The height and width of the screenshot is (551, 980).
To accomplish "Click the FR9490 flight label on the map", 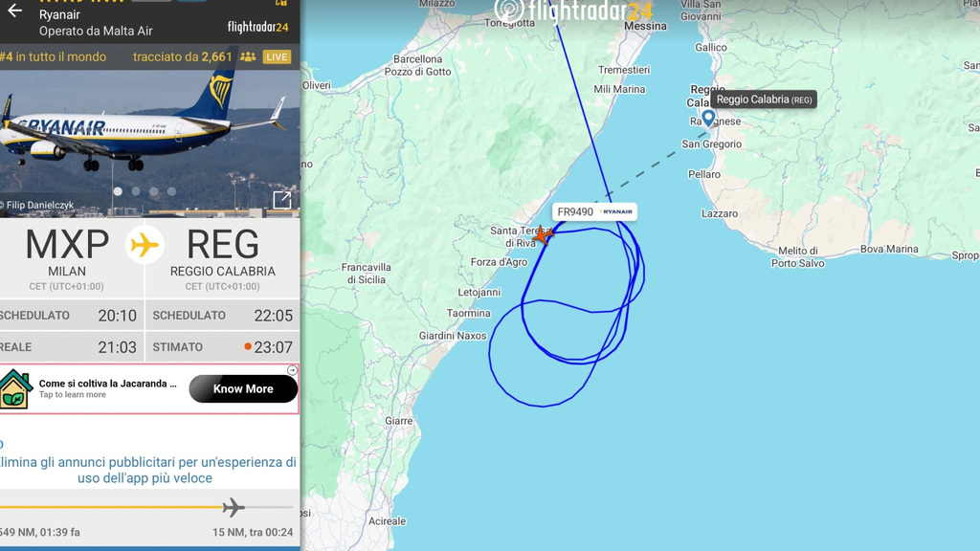I will [x=594, y=211].
